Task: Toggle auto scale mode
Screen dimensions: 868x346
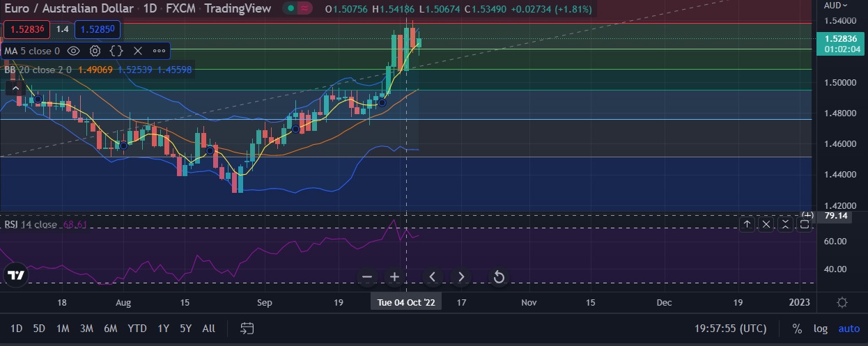Action: 849,328
